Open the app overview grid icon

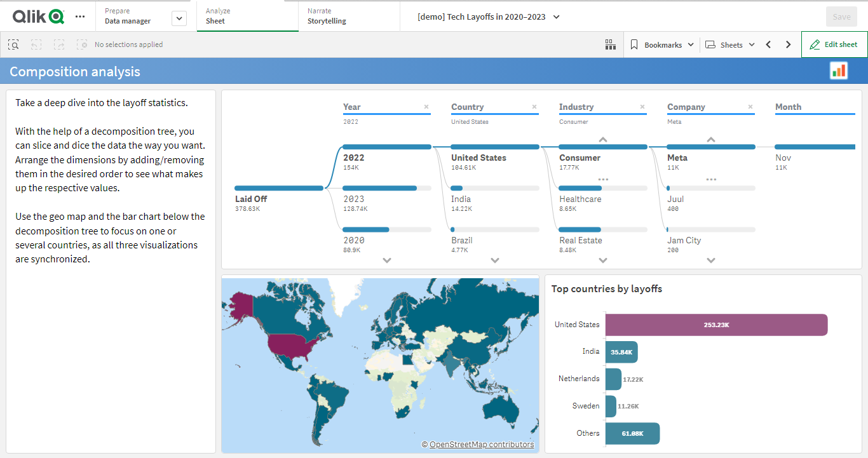click(610, 44)
